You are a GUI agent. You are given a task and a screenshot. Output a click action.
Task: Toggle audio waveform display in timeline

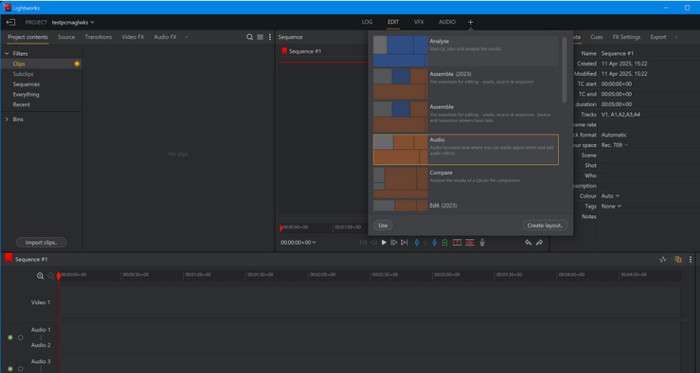pyautogui.click(x=663, y=259)
